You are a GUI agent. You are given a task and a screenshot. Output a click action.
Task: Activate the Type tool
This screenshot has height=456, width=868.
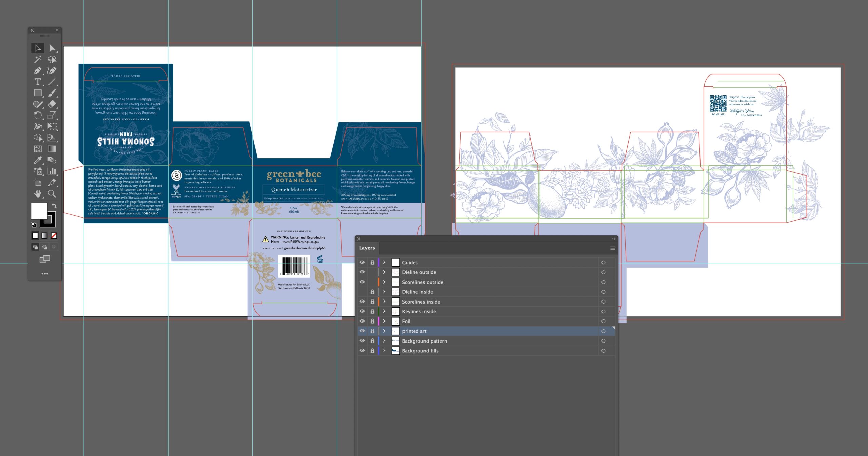click(x=38, y=82)
